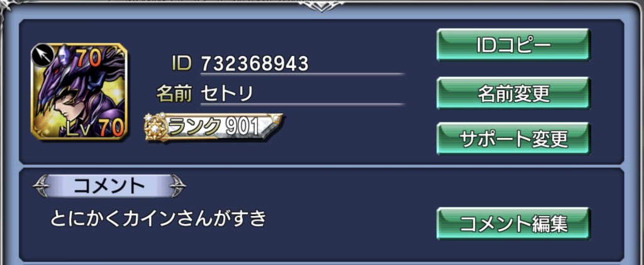Tap the IDコピー button
Image resolution: width=644 pixels, height=265 pixels.
[513, 45]
